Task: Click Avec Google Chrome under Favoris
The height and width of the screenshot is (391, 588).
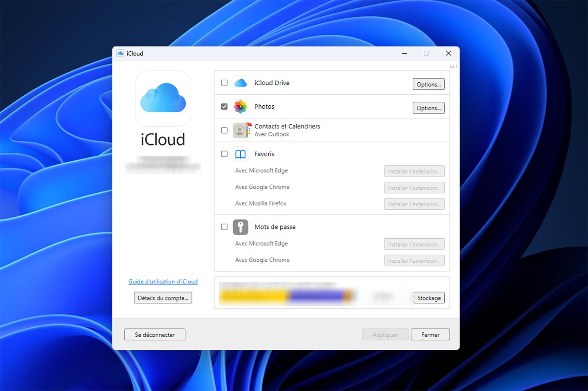Action: coord(262,187)
